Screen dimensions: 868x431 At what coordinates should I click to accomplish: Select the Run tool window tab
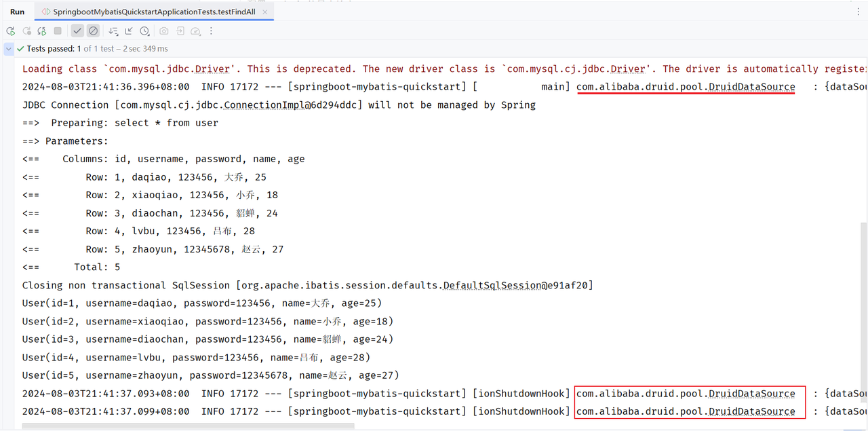click(18, 12)
